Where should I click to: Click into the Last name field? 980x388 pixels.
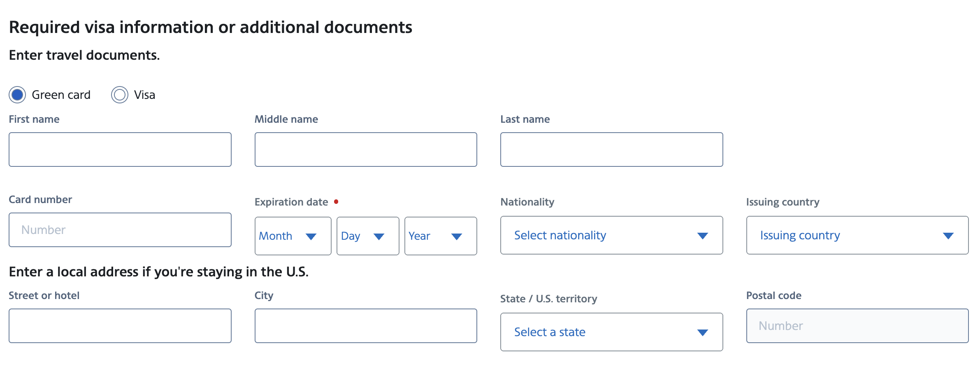point(611,150)
